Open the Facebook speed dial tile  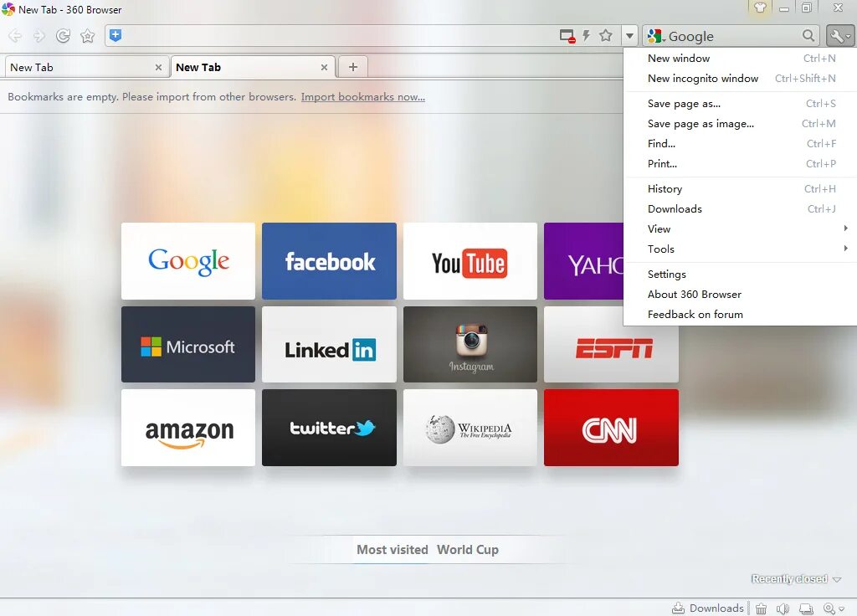pyautogui.click(x=329, y=261)
